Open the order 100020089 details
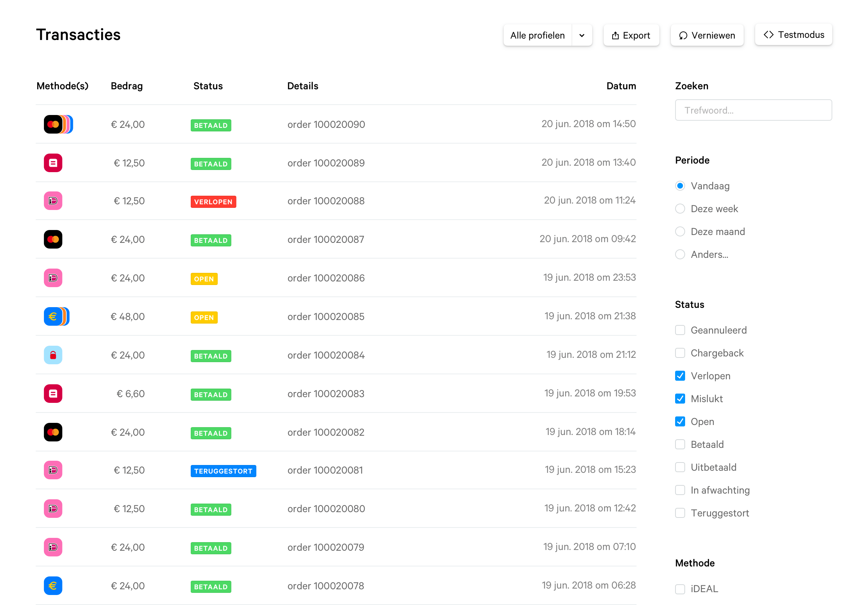 pos(326,163)
